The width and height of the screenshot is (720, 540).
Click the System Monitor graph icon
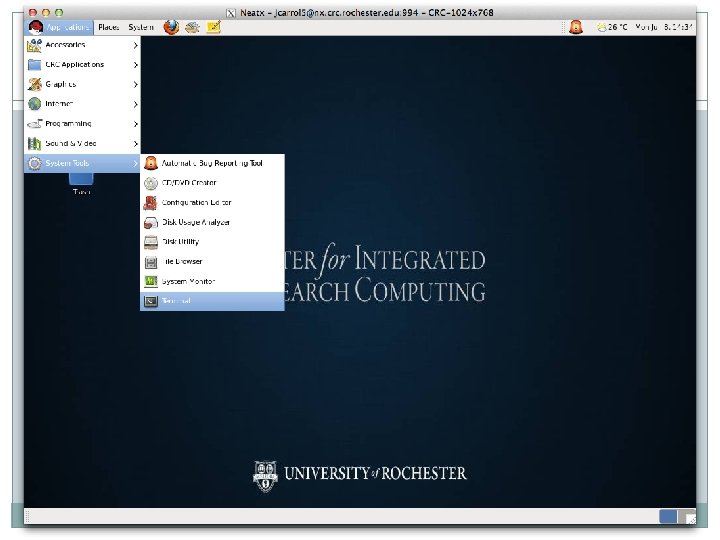(151, 281)
